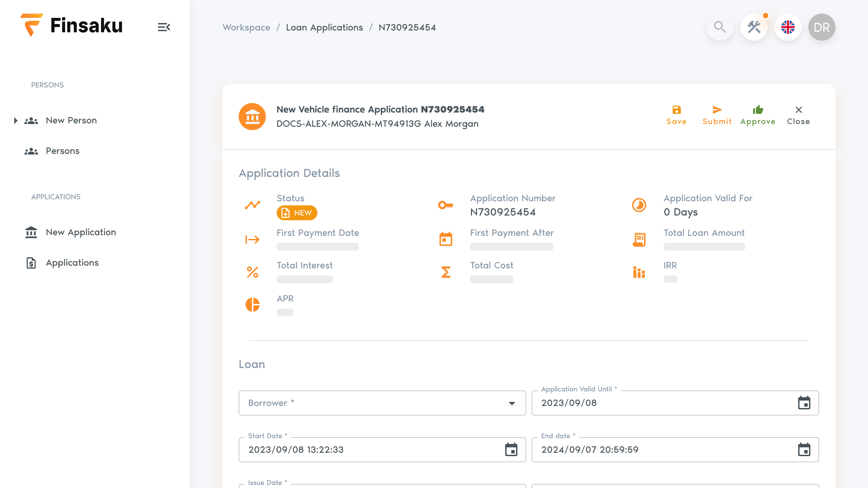Open Persons list in sidebar
Screen dimensions: 868x488
(x=62, y=151)
